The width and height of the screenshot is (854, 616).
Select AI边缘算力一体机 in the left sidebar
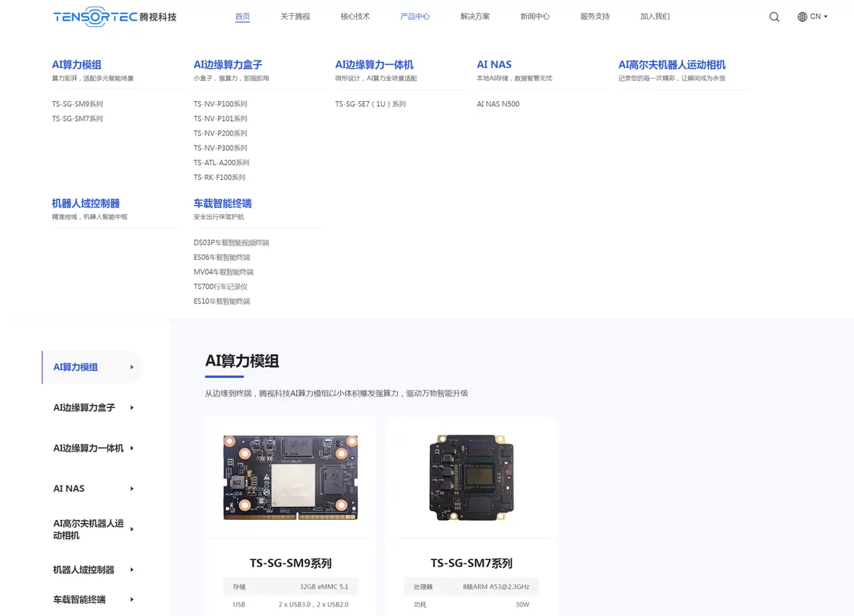tap(88, 449)
